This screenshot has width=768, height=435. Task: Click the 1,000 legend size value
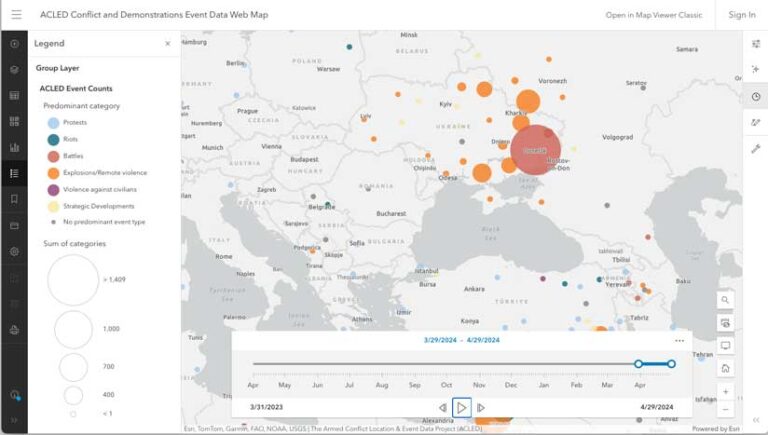[111, 329]
